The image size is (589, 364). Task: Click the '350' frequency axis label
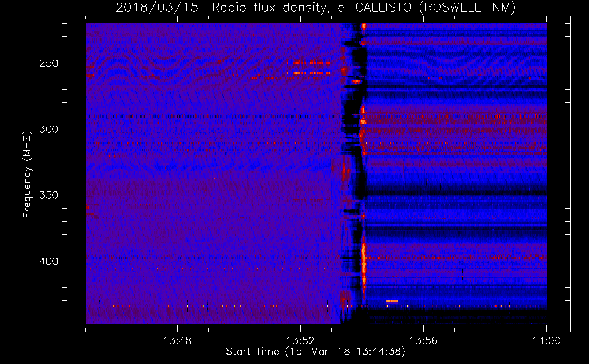pyautogui.click(x=49, y=195)
